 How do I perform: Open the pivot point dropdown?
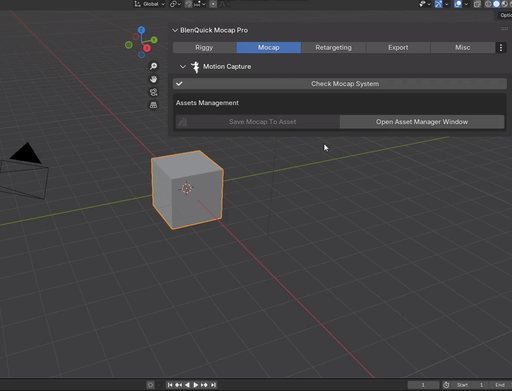pos(175,4)
